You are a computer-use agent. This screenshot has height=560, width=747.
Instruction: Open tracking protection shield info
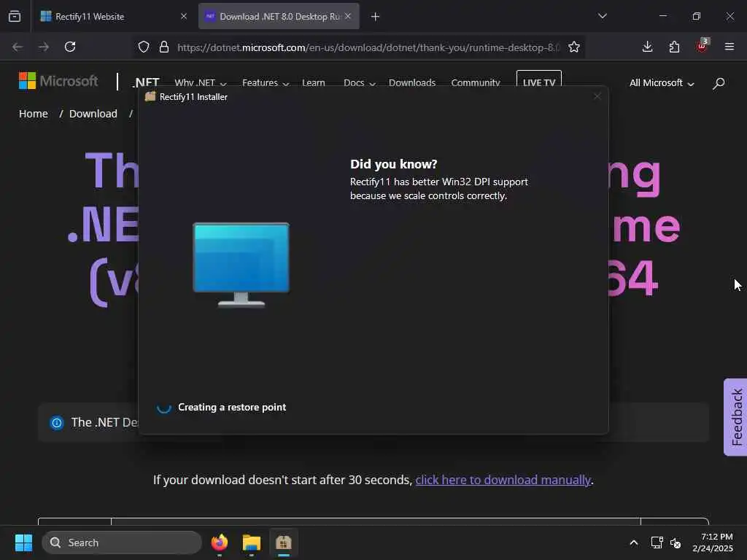pyautogui.click(x=144, y=47)
